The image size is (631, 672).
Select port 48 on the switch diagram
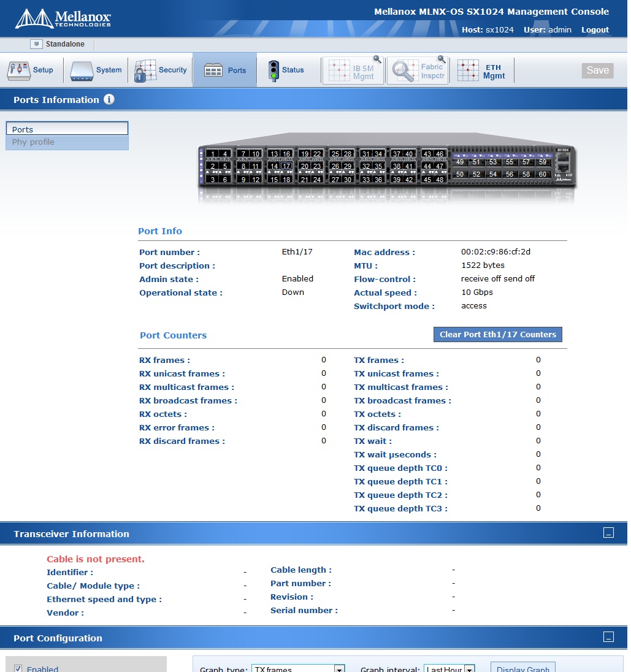[440, 179]
